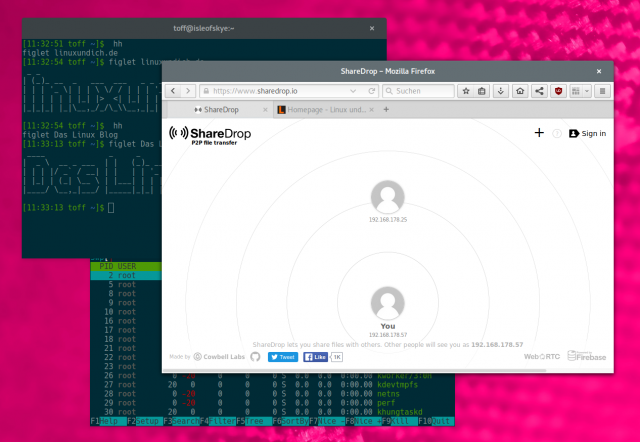640x442 pixels.
Task: Click F3 Search in htop
Action: click(x=181, y=421)
